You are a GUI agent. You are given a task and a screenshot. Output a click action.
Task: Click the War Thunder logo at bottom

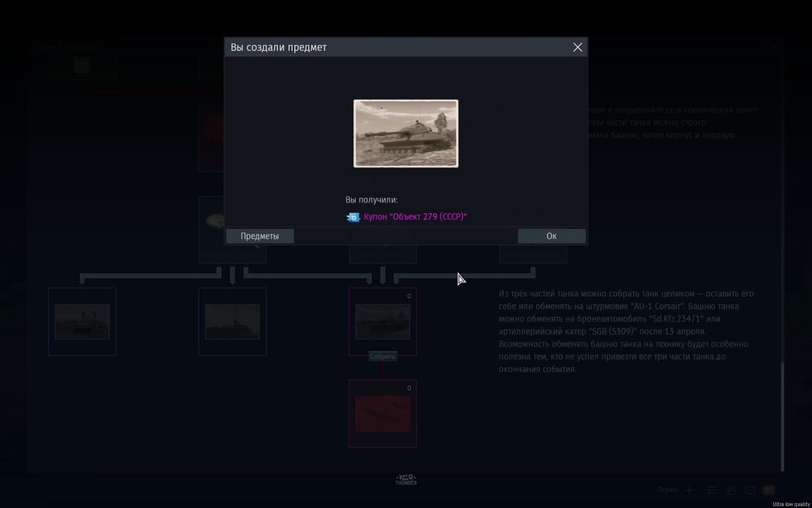[406, 480]
